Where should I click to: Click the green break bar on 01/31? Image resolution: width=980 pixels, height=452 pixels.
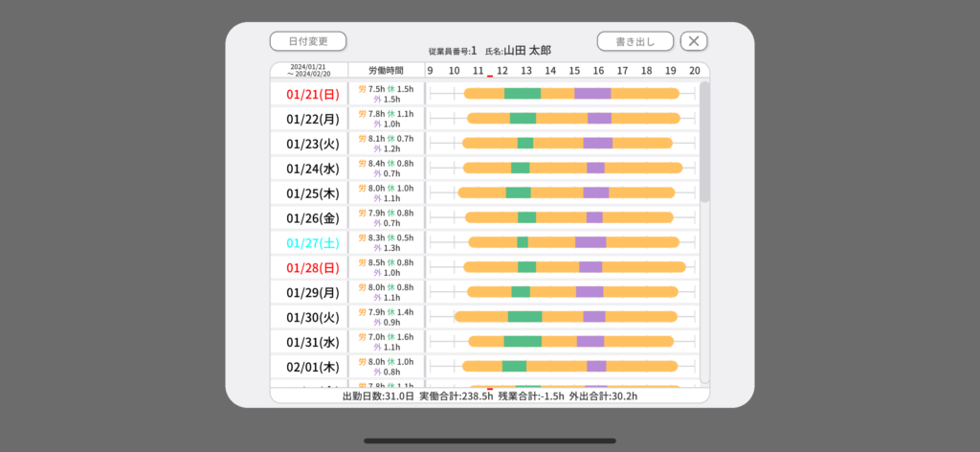click(x=523, y=342)
